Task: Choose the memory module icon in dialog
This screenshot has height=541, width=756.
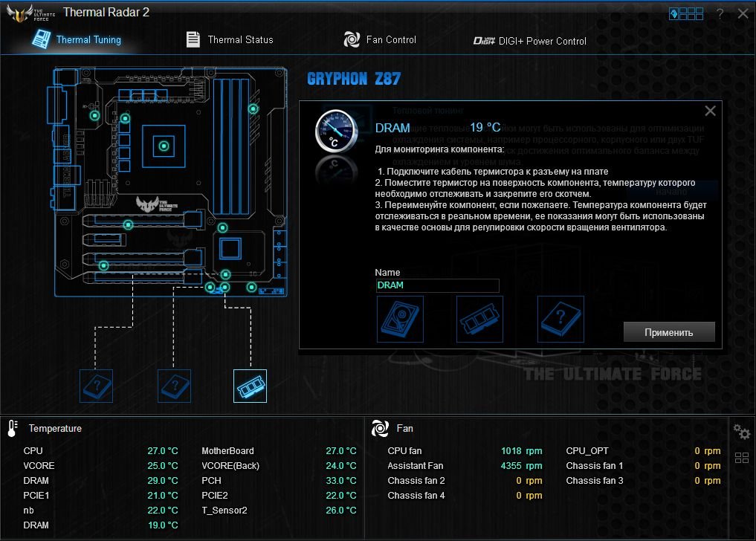Action: (x=479, y=319)
